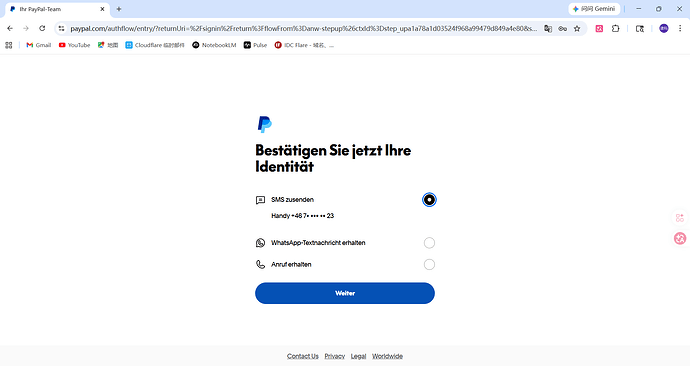690x366 pixels.
Task: Click the Bestätigen Sie jetzt Ihre Identität heading
Action: point(333,158)
